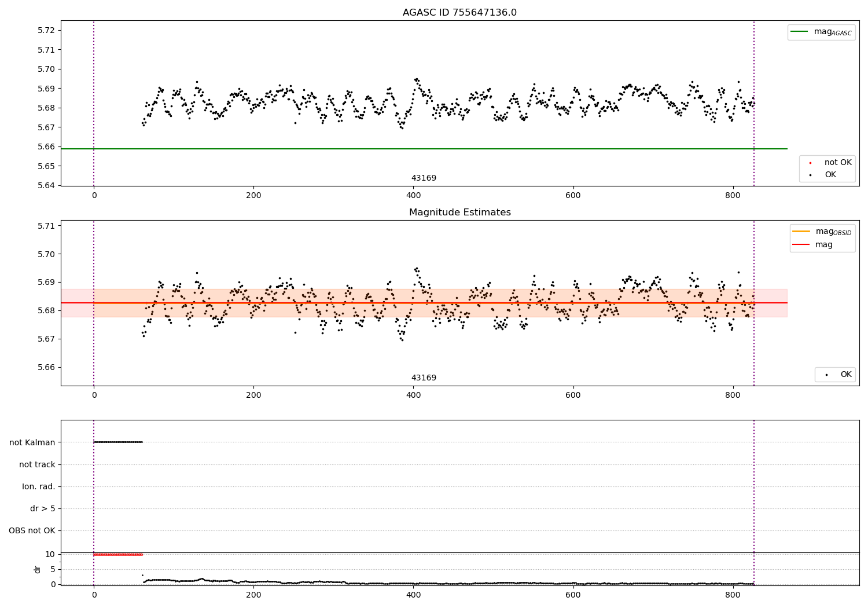Click the "200" x-tick under Magnitude Estimates plot
The width and height of the screenshot is (868, 608).
pyautogui.click(x=253, y=395)
